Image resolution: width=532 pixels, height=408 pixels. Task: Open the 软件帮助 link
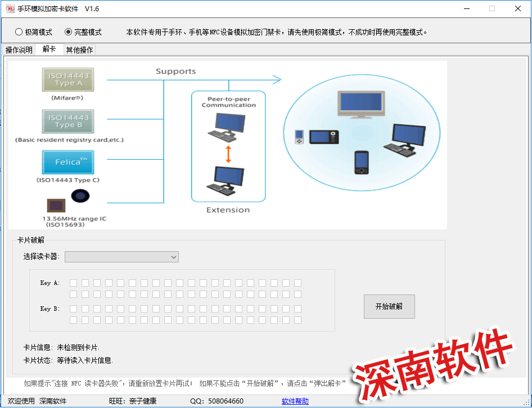tap(295, 401)
